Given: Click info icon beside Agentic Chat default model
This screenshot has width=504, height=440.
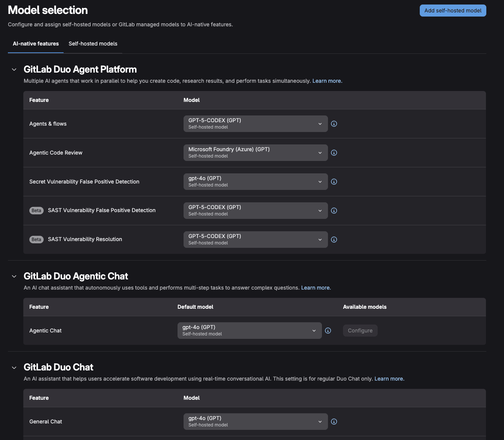Looking at the screenshot, I should [328, 331].
